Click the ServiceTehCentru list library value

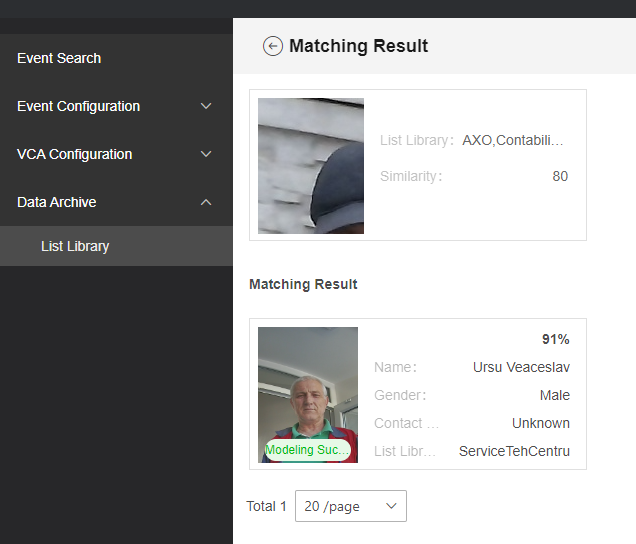[x=514, y=451]
